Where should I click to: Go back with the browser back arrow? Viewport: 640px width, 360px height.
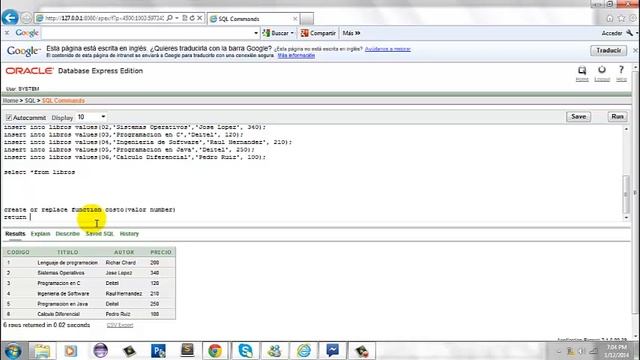10,18
